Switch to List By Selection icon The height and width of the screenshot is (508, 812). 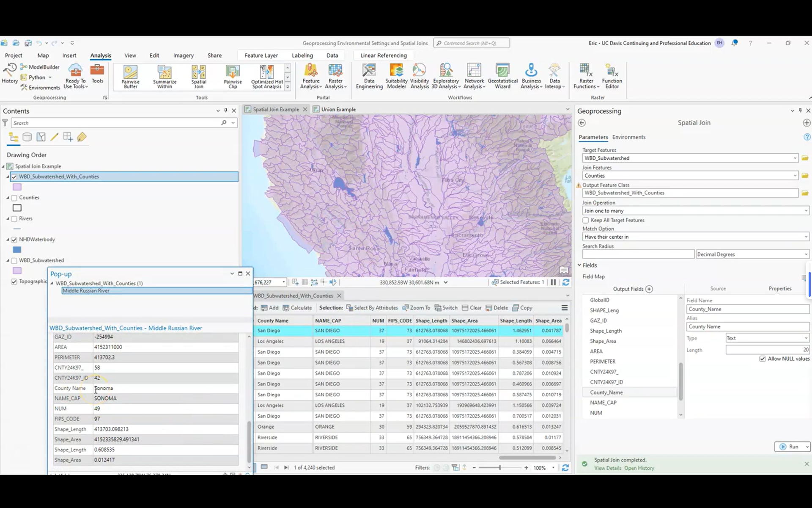coord(41,137)
